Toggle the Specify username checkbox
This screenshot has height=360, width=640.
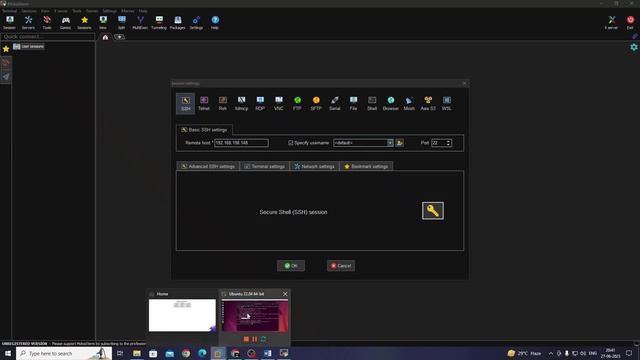point(291,143)
